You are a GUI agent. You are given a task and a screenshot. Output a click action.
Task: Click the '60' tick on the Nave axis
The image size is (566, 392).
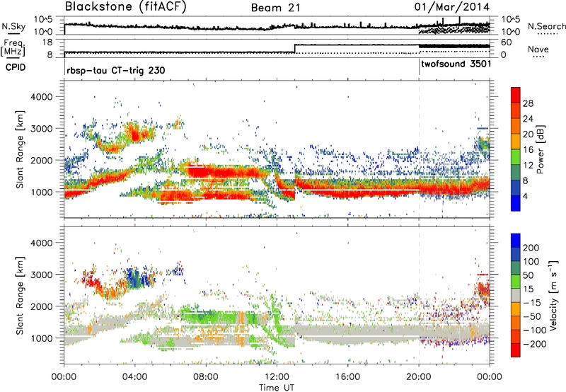[x=507, y=42]
